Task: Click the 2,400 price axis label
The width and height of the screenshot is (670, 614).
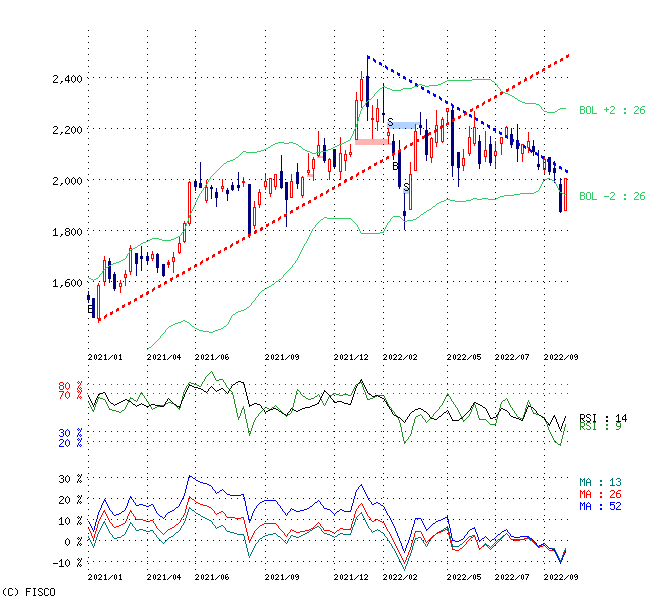Action: [68, 78]
